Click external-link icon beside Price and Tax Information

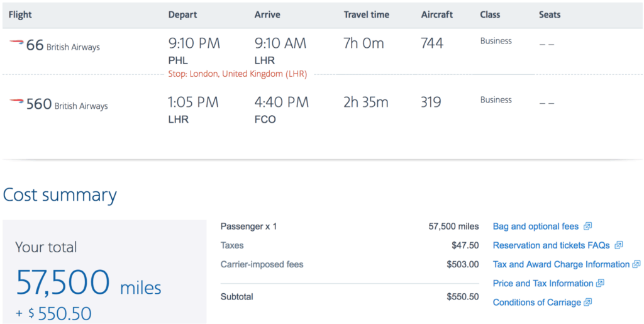pyautogui.click(x=600, y=283)
